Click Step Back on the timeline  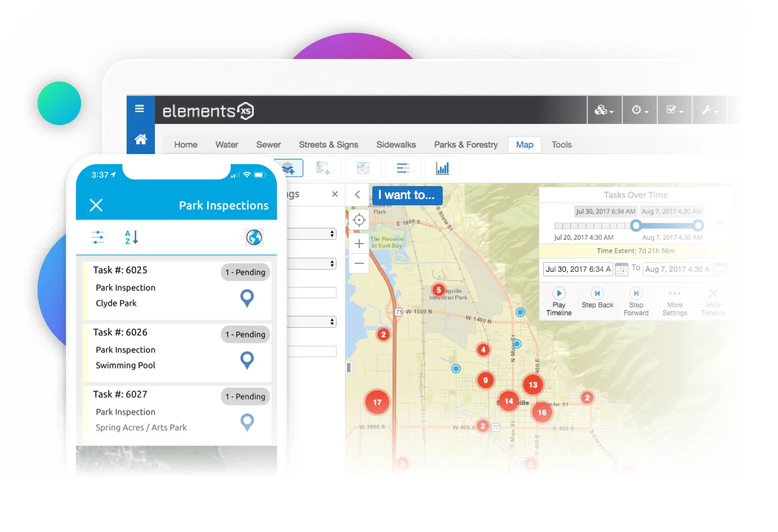[x=597, y=298]
